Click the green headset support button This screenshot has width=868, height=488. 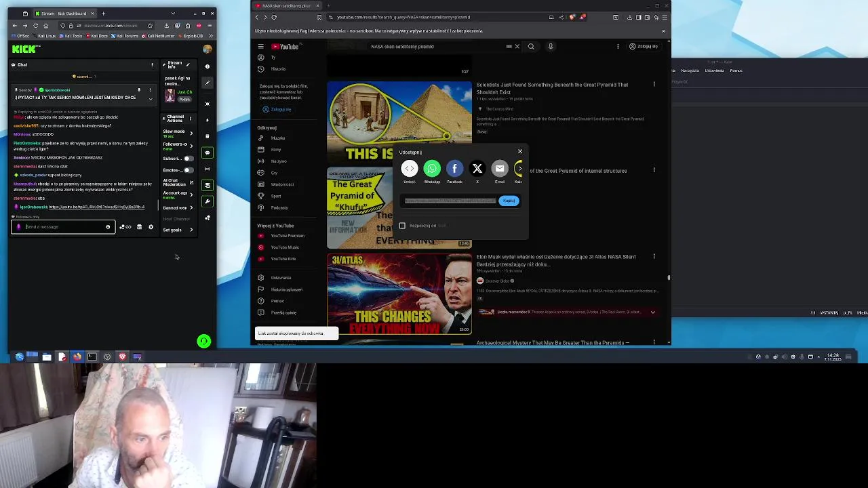pyautogui.click(x=203, y=341)
